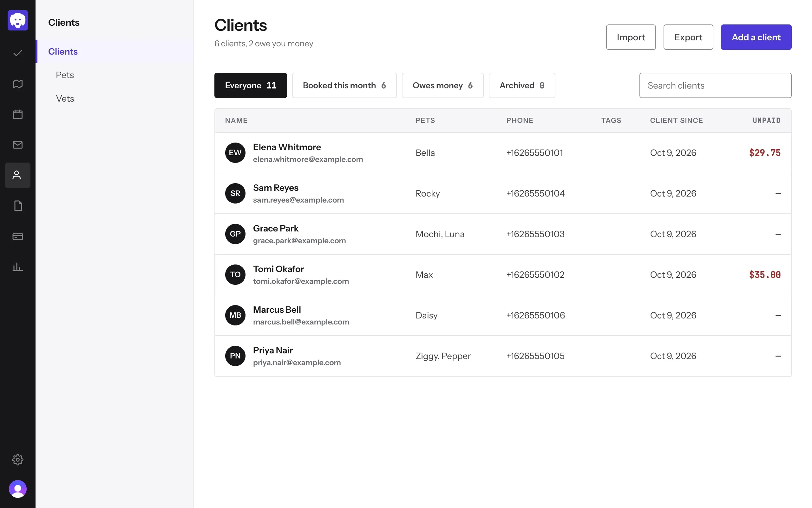Switch to Booked this month tab
This screenshot has width=812, height=508.
coord(344,85)
